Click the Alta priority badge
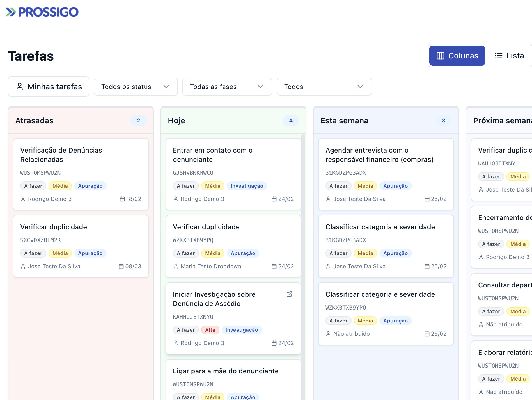The image size is (532, 400). (x=210, y=330)
